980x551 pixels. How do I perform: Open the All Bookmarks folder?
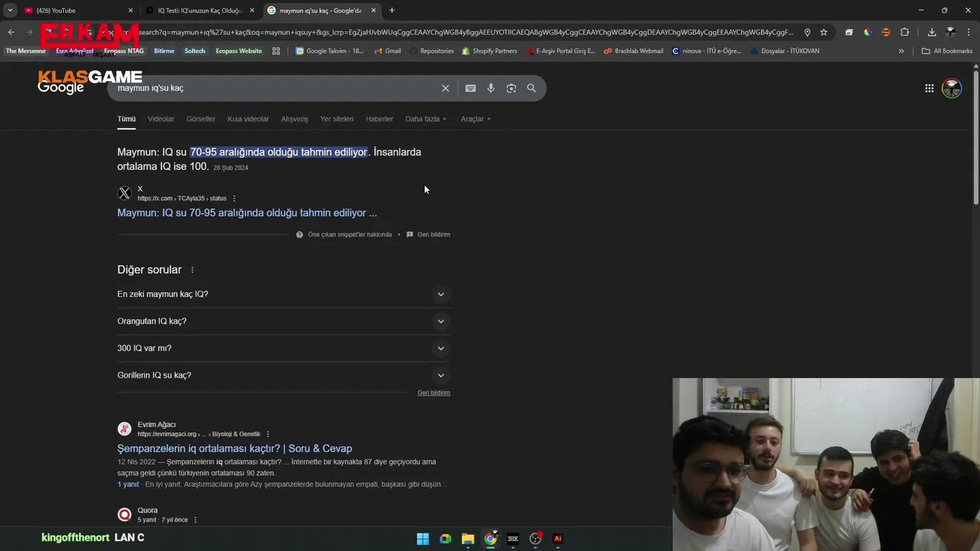click(x=947, y=51)
